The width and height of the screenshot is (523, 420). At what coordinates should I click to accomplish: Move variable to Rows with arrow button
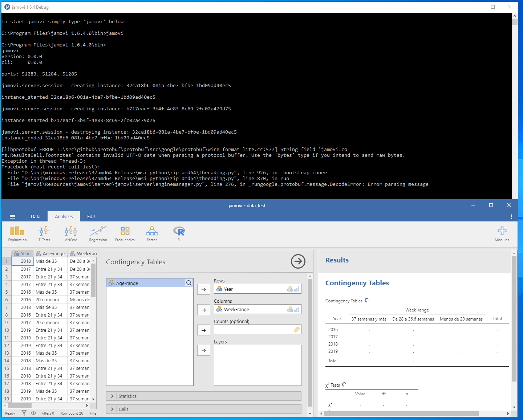pos(204,290)
